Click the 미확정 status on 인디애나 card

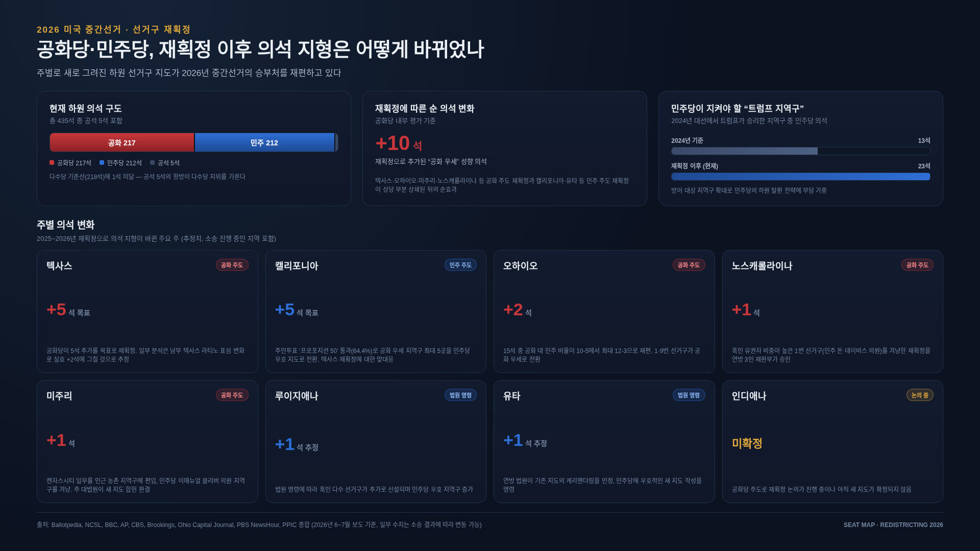747,443
